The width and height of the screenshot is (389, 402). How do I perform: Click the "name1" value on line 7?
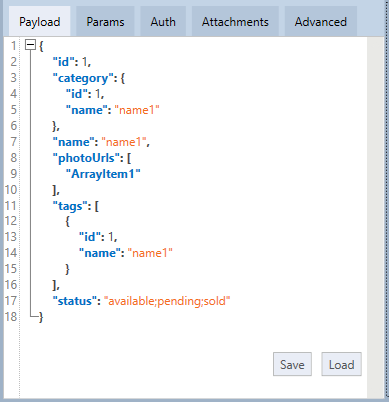click(124, 142)
